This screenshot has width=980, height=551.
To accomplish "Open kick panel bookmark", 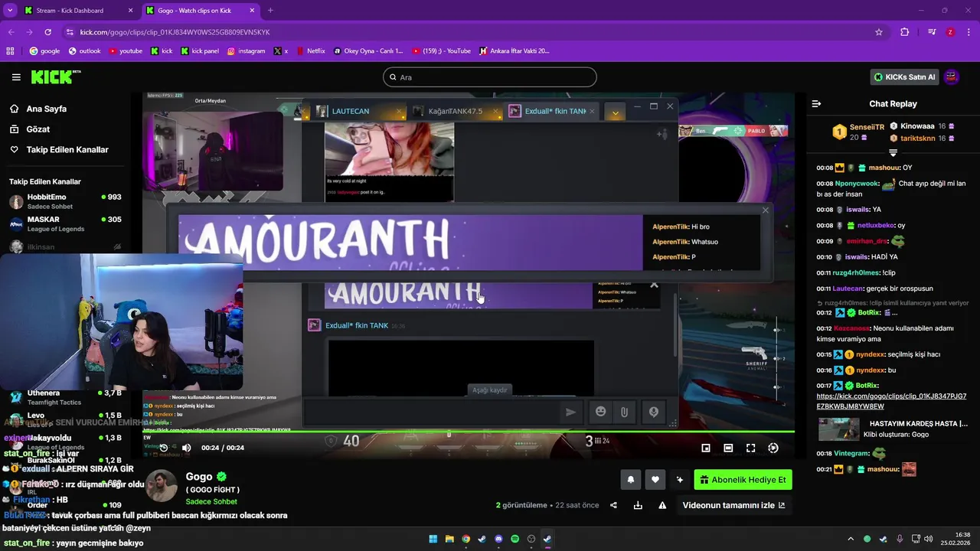I will 200,51.
